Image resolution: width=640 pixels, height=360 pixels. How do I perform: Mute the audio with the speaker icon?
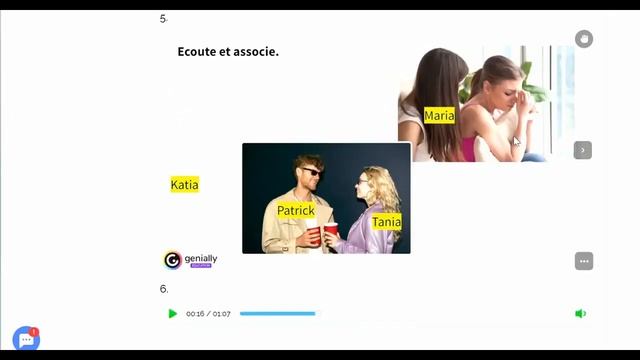(x=580, y=313)
